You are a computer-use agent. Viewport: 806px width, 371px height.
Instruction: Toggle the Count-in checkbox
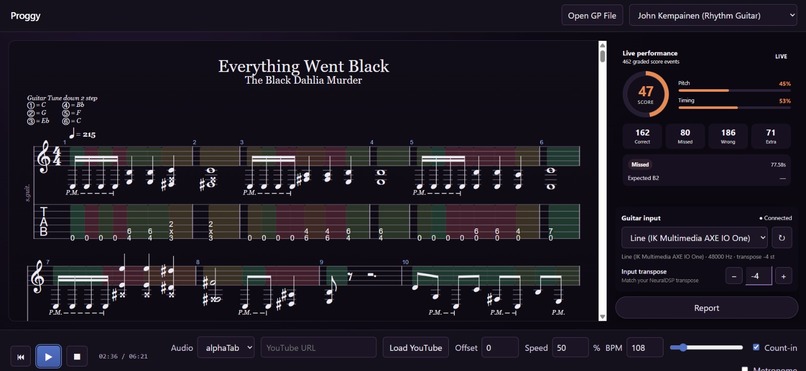coord(756,347)
